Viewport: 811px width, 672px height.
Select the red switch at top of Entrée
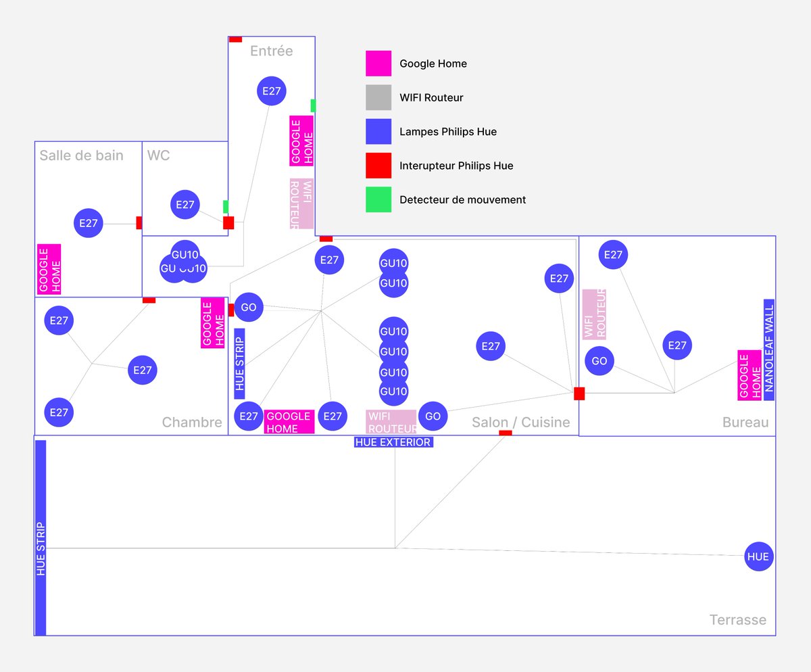tap(235, 39)
